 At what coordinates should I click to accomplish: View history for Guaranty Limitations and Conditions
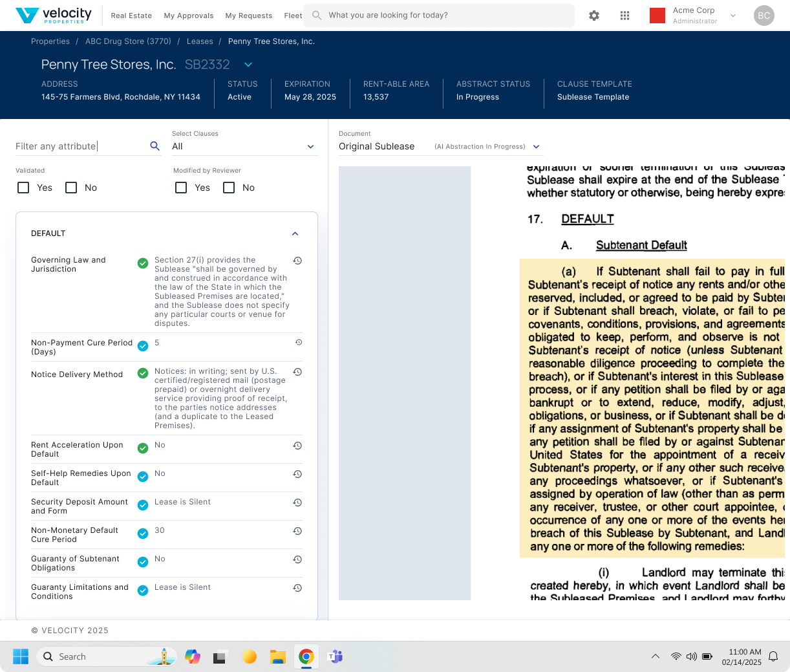click(297, 588)
